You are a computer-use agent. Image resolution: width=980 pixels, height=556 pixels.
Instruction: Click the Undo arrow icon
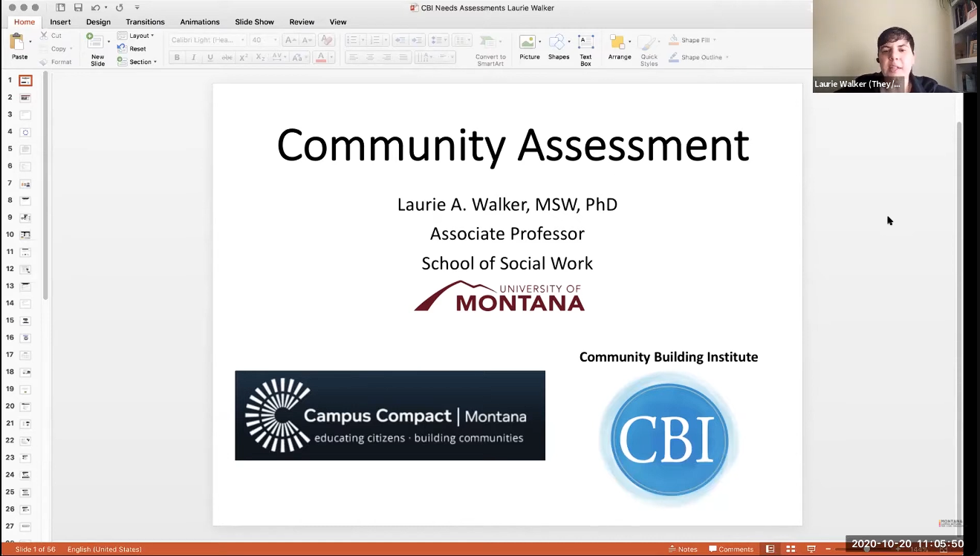point(95,7)
